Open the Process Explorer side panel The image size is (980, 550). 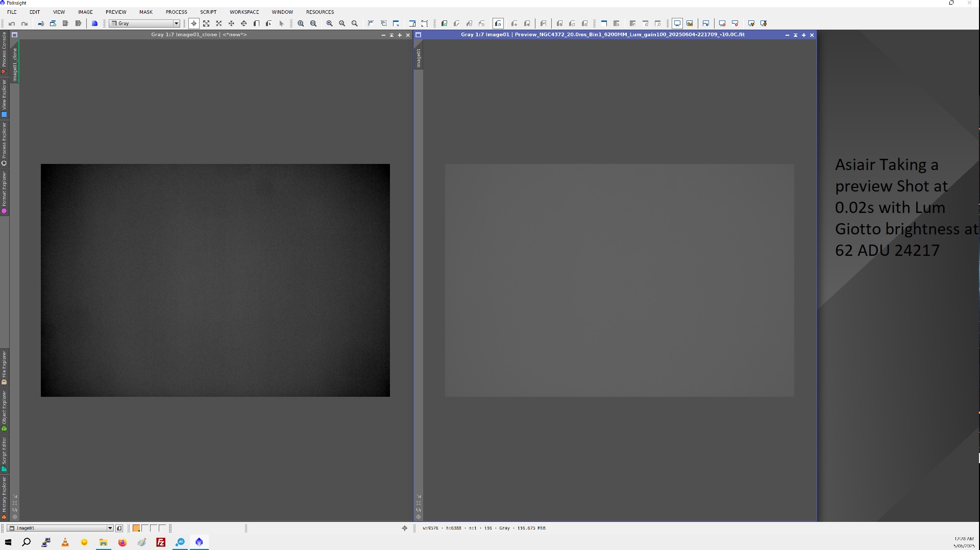click(4, 144)
